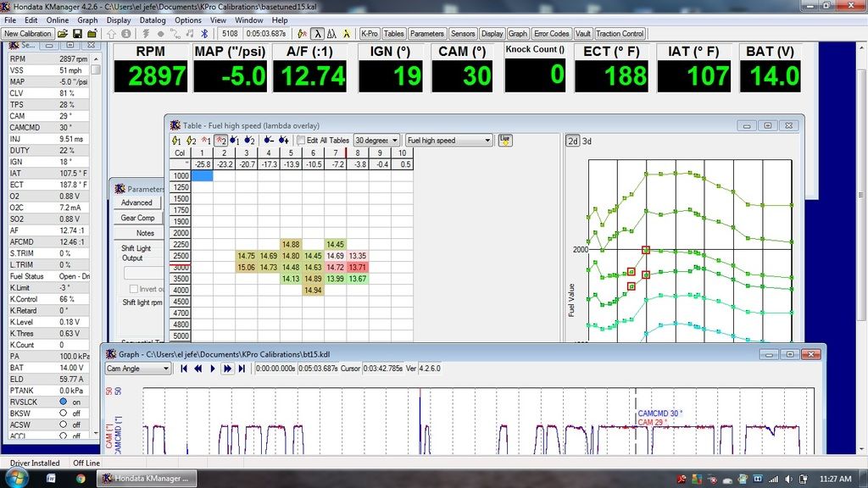Expand the Fuel high speed table dropdown

448,141
